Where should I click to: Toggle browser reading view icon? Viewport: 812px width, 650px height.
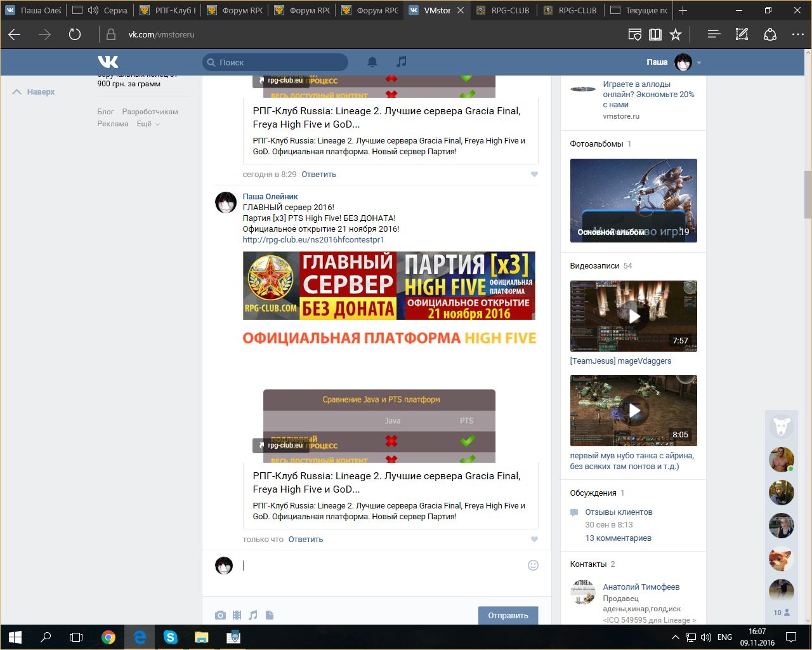coord(655,34)
